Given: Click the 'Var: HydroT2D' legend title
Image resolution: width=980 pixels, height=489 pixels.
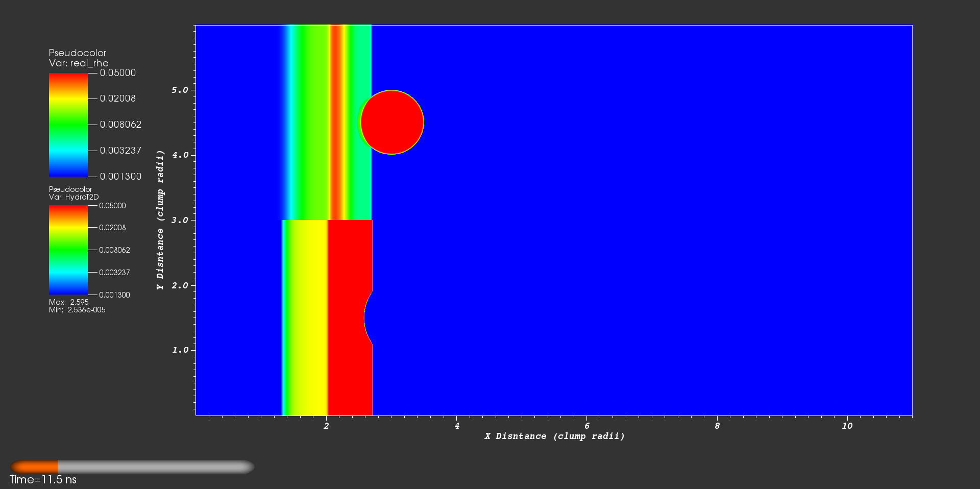Looking at the screenshot, I should click(74, 197).
